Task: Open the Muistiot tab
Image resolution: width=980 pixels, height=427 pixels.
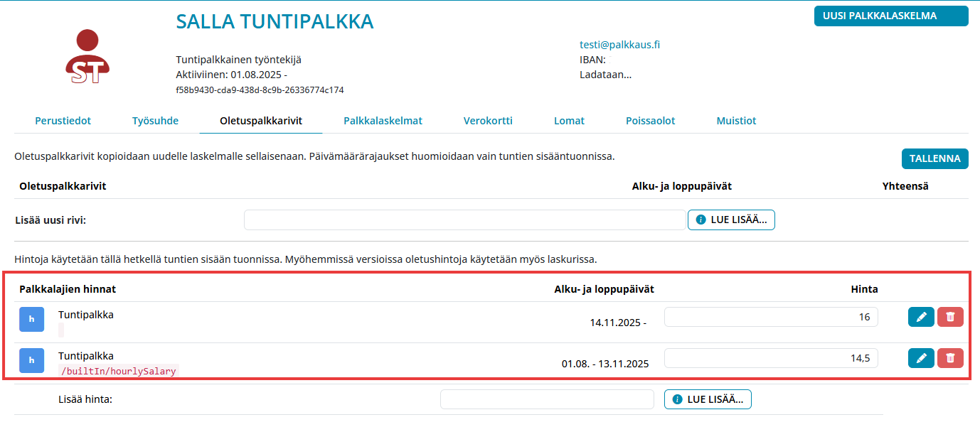Action: tap(736, 121)
